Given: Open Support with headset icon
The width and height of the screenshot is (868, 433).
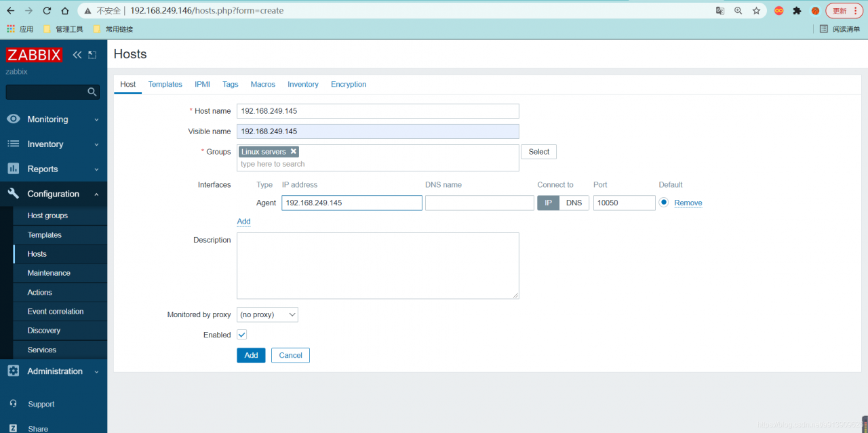Looking at the screenshot, I should click(x=13, y=404).
